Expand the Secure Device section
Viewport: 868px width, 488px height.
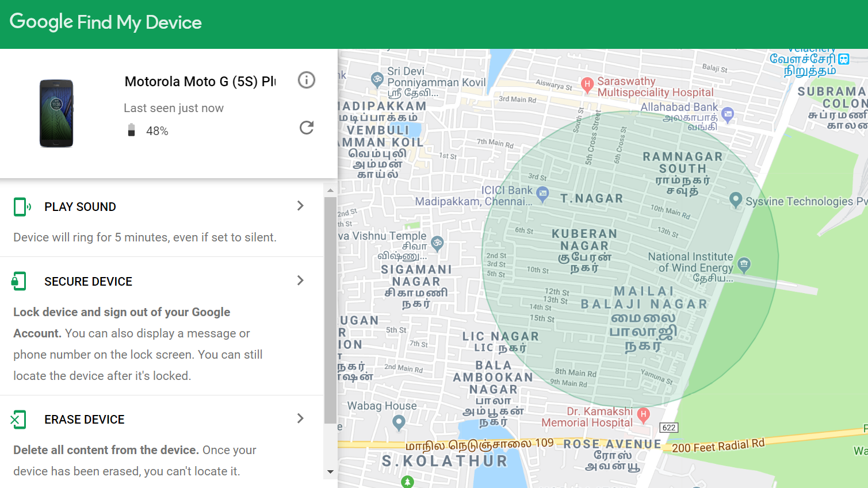coord(300,280)
